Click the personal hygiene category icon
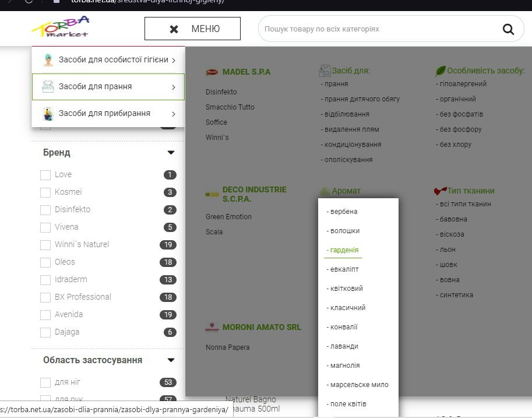Viewport: 532px width, 418px height. point(48,60)
